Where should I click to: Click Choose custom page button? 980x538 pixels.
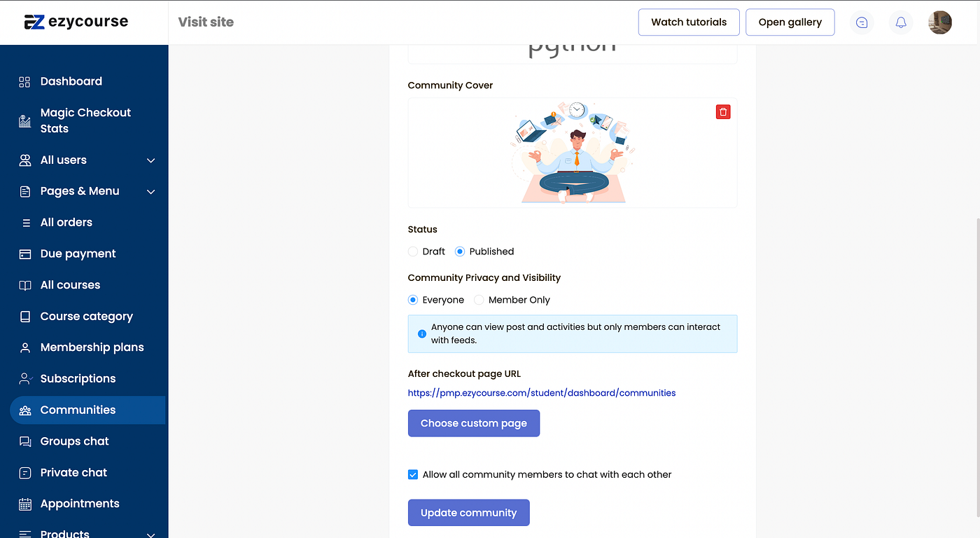(474, 423)
